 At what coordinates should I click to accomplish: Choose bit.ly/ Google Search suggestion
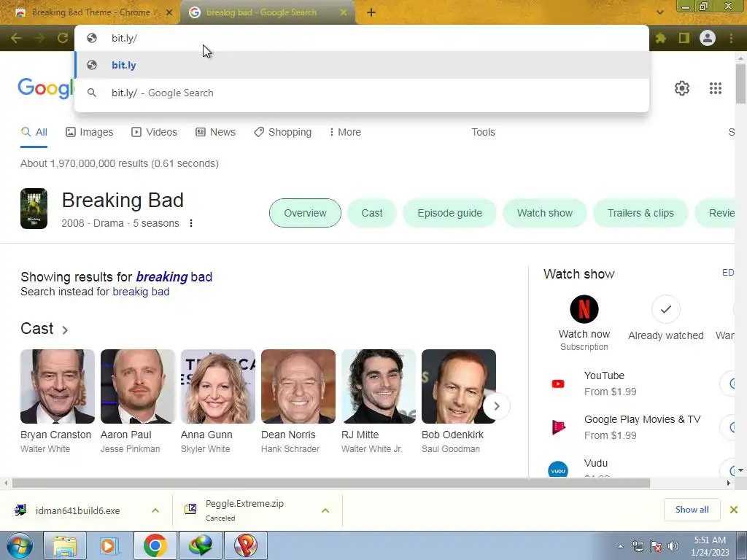tap(362, 93)
